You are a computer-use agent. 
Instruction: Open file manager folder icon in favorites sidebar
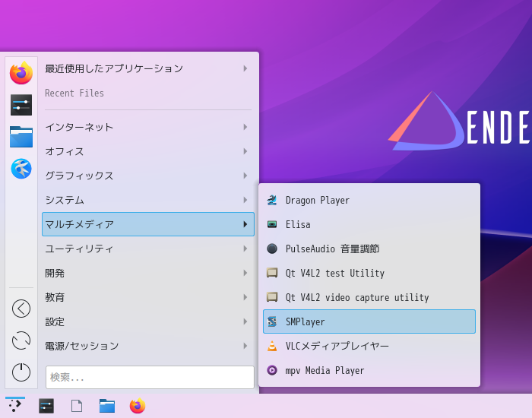[x=21, y=137]
